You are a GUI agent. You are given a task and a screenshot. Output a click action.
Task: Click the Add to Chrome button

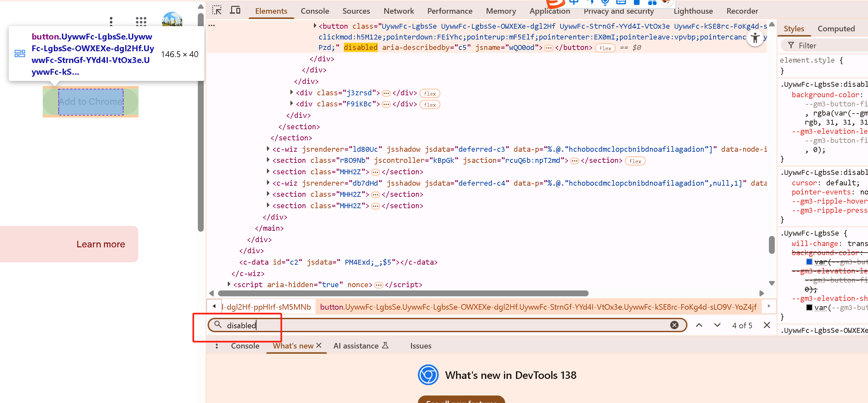tap(90, 101)
